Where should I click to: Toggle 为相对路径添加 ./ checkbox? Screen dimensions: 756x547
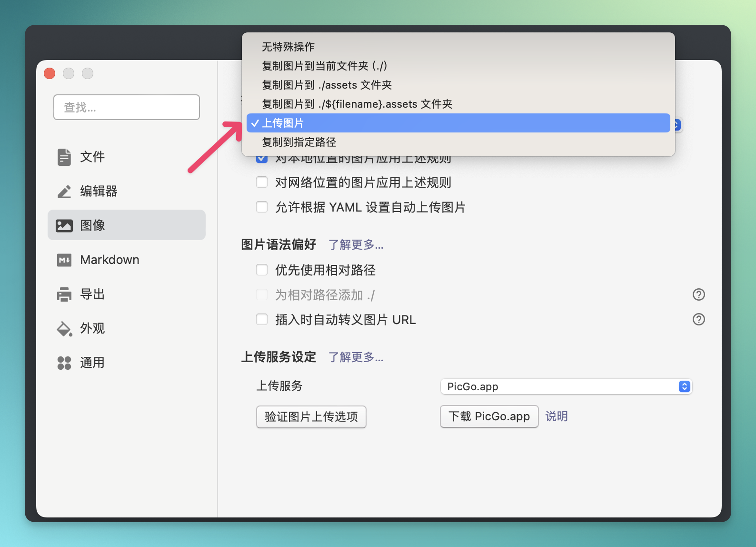tap(262, 294)
